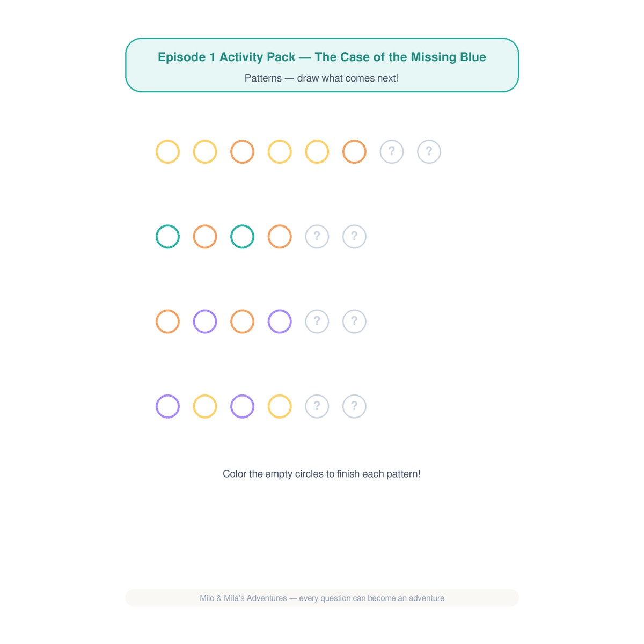Click the Episode 1 Activity Pack title
644x644 pixels.
322,57
